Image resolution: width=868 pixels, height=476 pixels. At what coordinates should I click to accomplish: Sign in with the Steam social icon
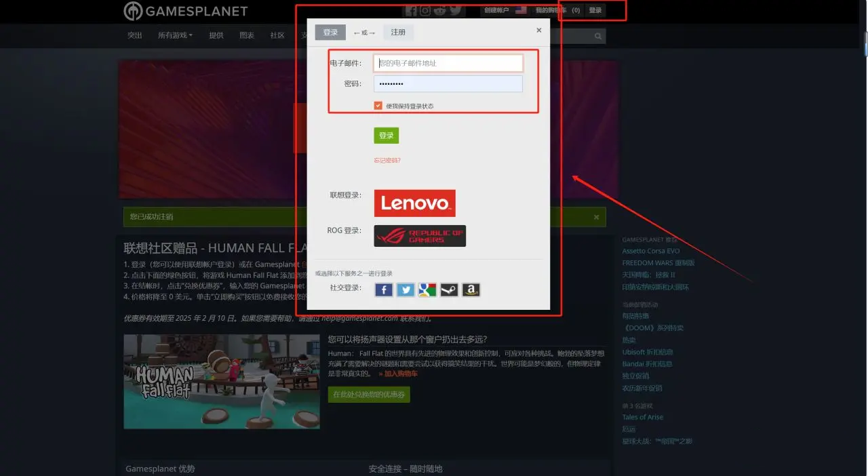point(449,290)
